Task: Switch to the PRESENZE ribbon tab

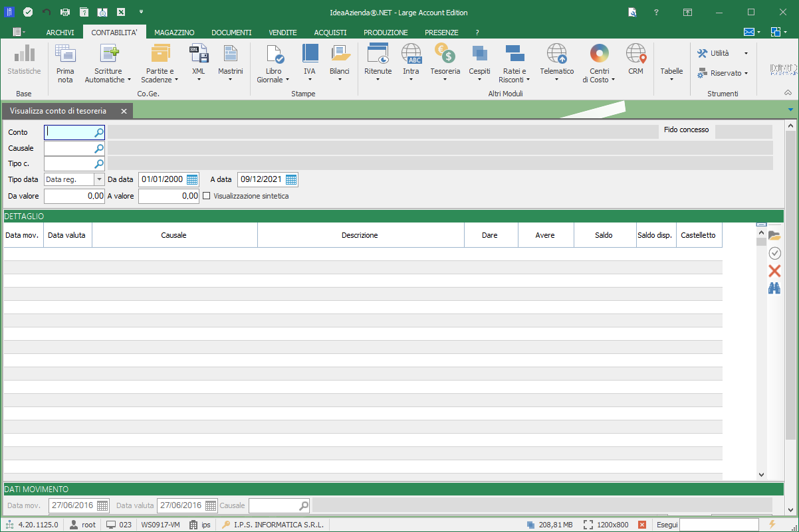Action: tap(441, 32)
